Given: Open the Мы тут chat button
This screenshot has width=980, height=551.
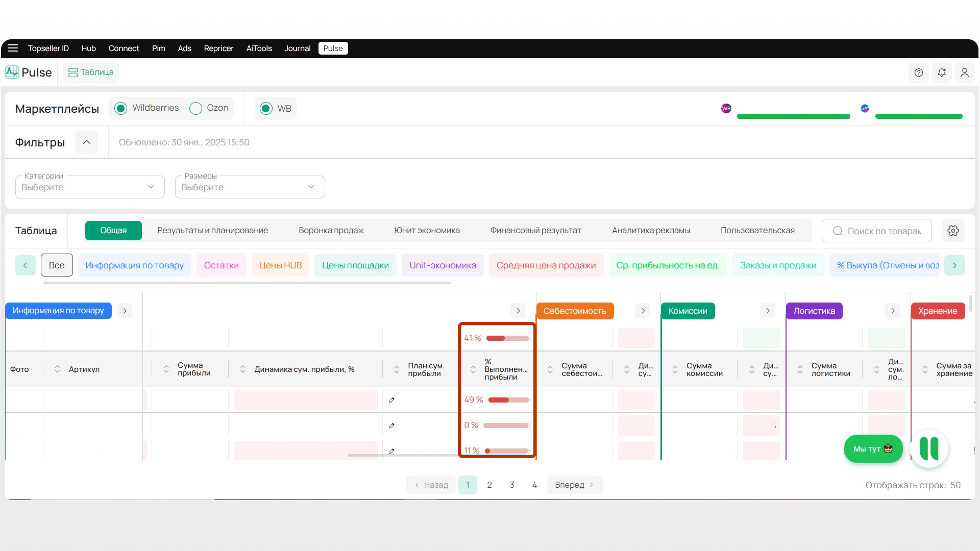Looking at the screenshot, I should click(873, 449).
